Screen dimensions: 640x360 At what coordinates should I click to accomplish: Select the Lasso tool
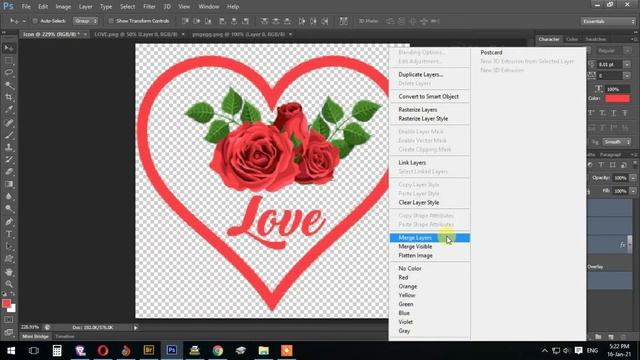coord(9,73)
